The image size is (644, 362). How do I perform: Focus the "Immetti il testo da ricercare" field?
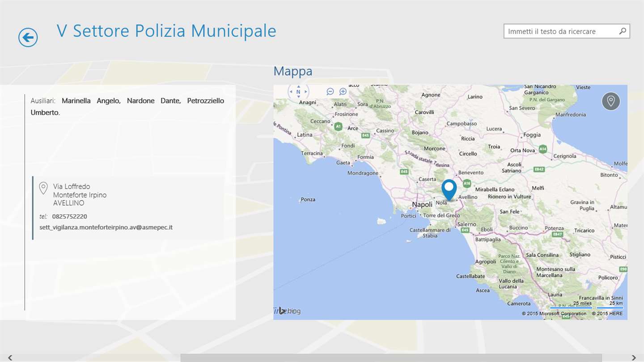(x=567, y=31)
